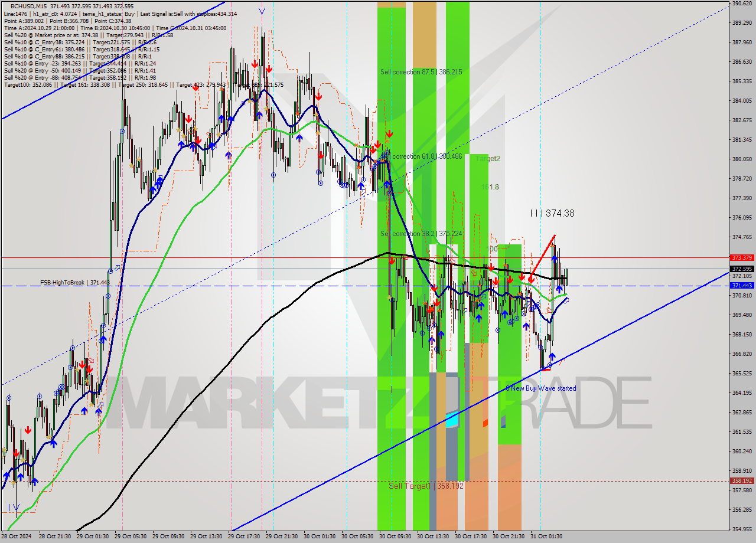The height and width of the screenshot is (543, 756).
Task: Click the red 373.379 price tag
Action: click(742, 258)
